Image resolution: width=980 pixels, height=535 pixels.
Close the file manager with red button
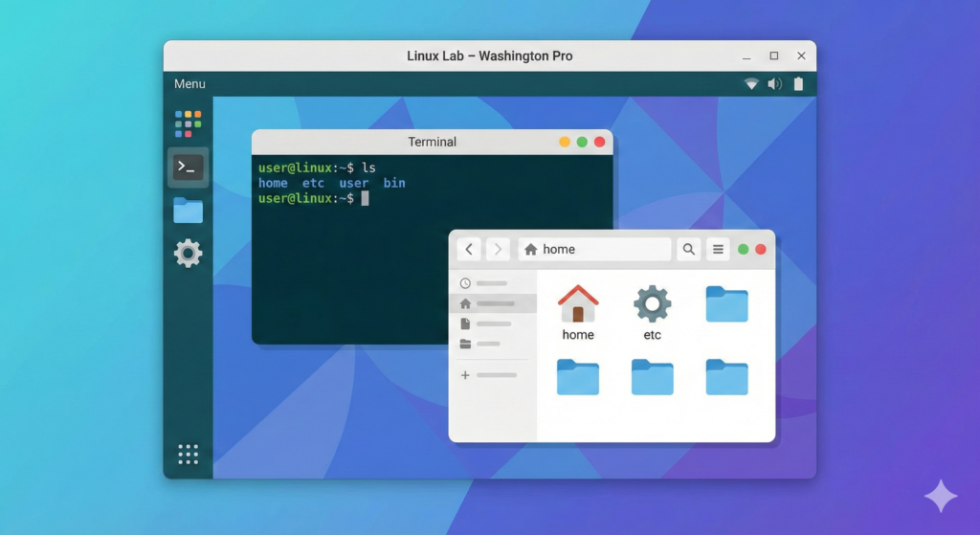pyautogui.click(x=761, y=250)
